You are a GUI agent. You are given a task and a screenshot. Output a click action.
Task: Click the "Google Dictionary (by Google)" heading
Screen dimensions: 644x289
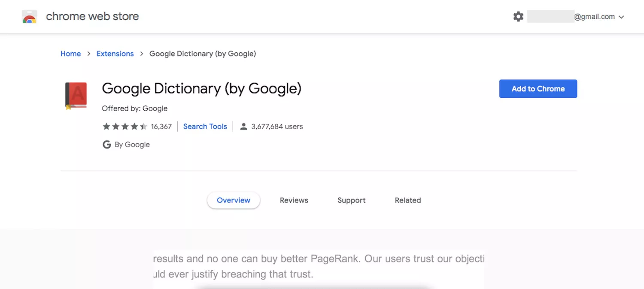pos(201,88)
